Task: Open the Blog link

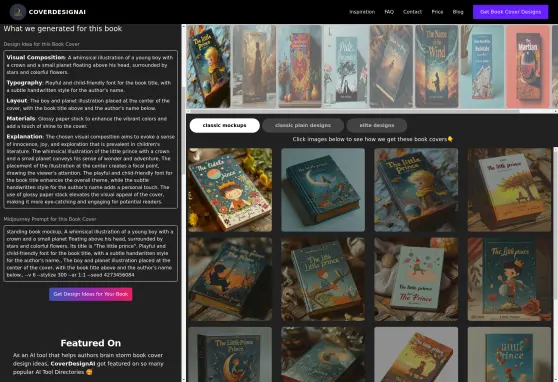Action: (x=458, y=12)
